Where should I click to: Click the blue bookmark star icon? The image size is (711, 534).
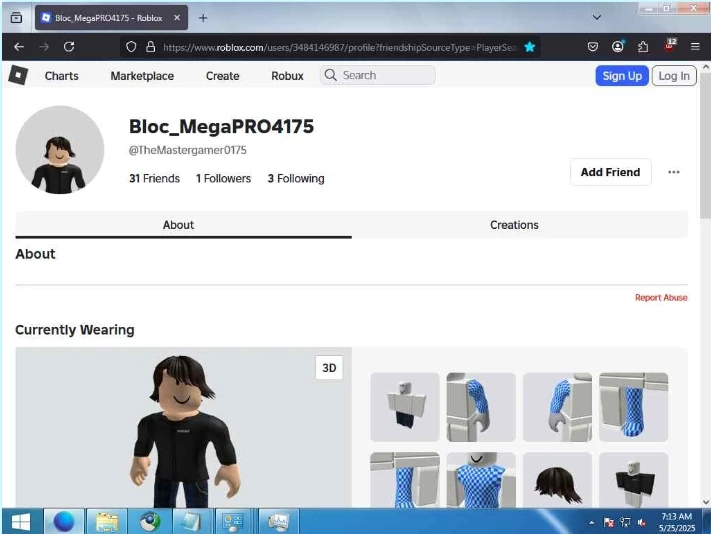[530, 47]
